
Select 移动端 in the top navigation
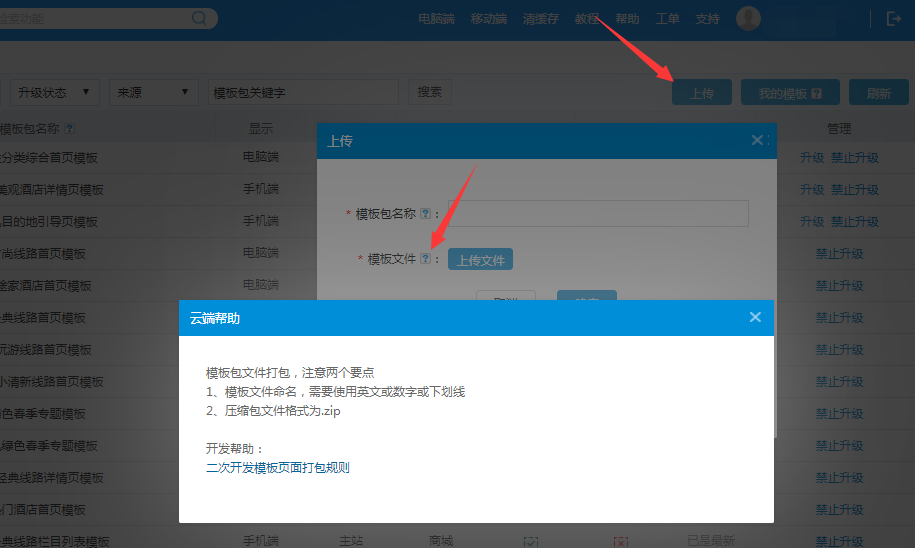click(x=488, y=19)
